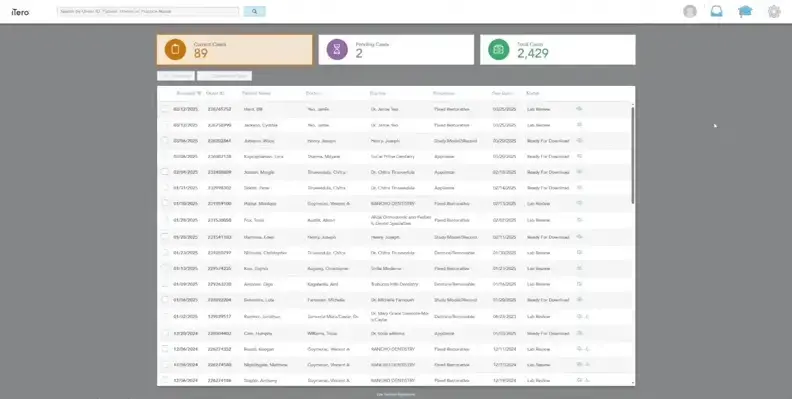The image size is (792, 399).
Task: Open patient Nightingale, Matthew
Action: [x=266, y=364]
